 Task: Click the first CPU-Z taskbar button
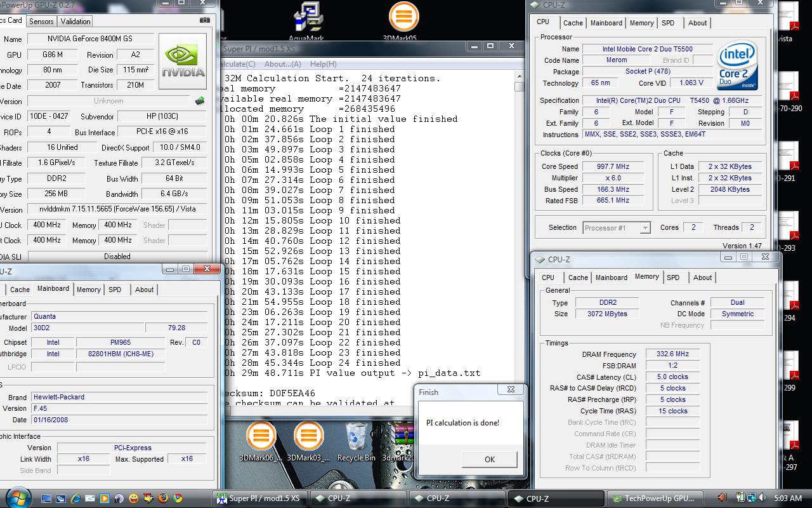359,498
